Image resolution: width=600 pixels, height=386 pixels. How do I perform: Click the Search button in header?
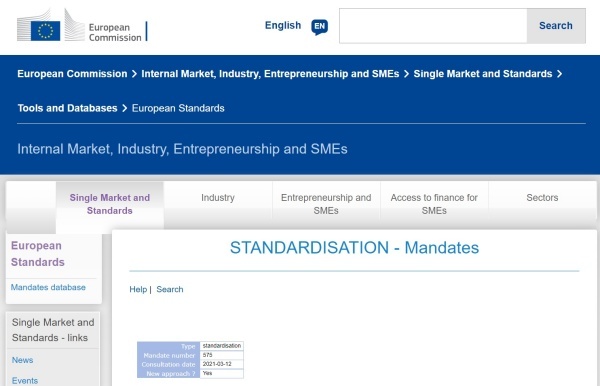pyautogui.click(x=556, y=26)
